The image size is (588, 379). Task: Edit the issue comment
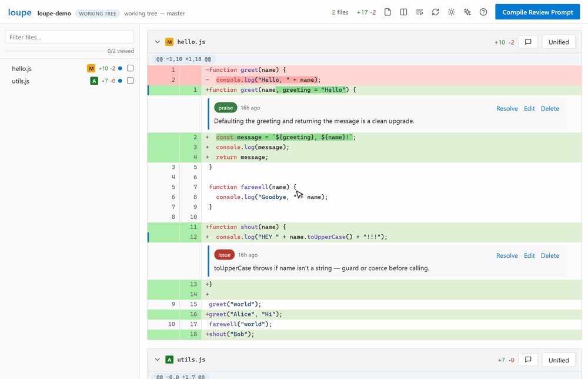tap(529, 255)
